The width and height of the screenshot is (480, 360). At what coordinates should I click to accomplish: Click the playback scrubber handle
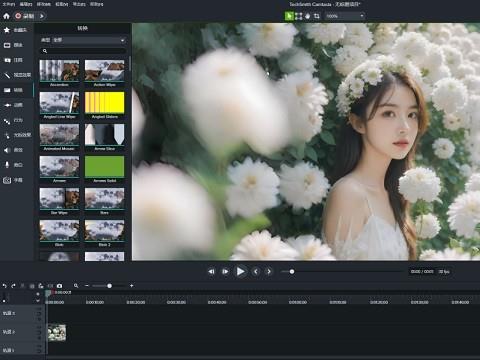292,272
